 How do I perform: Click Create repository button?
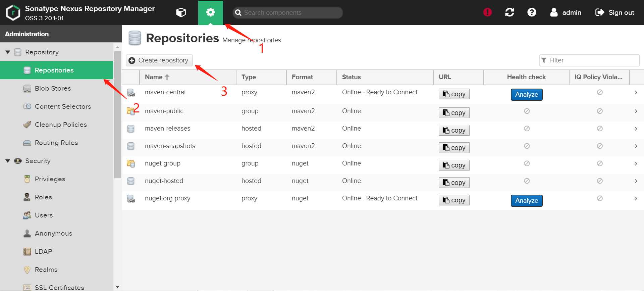click(159, 60)
